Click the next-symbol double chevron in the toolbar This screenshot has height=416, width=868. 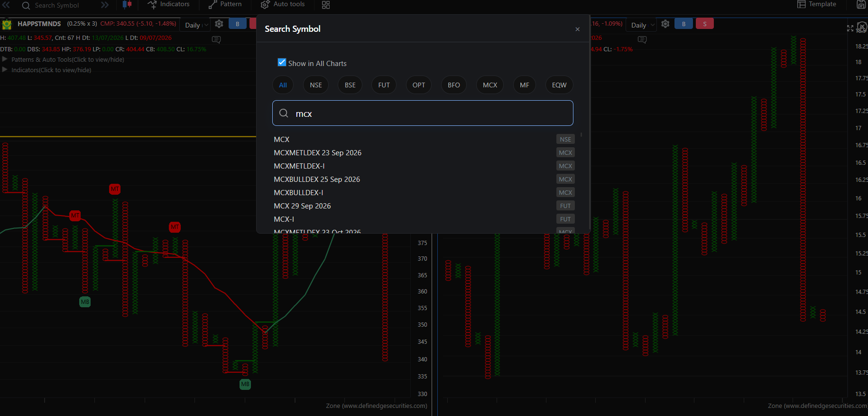pos(105,5)
